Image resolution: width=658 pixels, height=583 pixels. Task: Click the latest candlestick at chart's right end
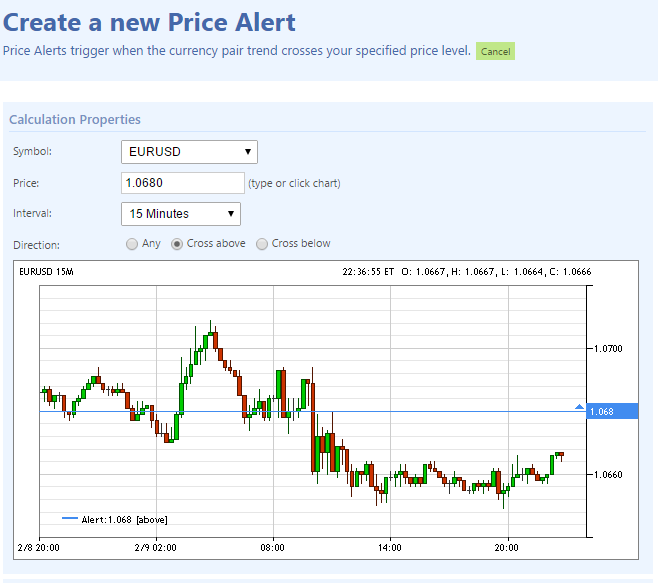point(561,455)
